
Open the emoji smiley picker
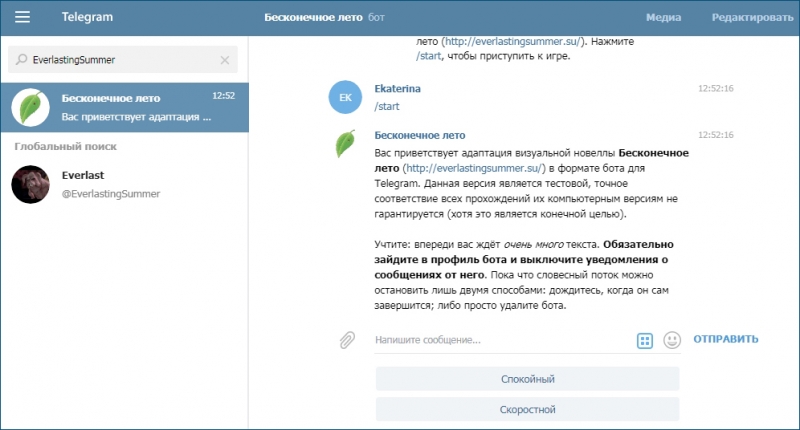[x=672, y=340]
